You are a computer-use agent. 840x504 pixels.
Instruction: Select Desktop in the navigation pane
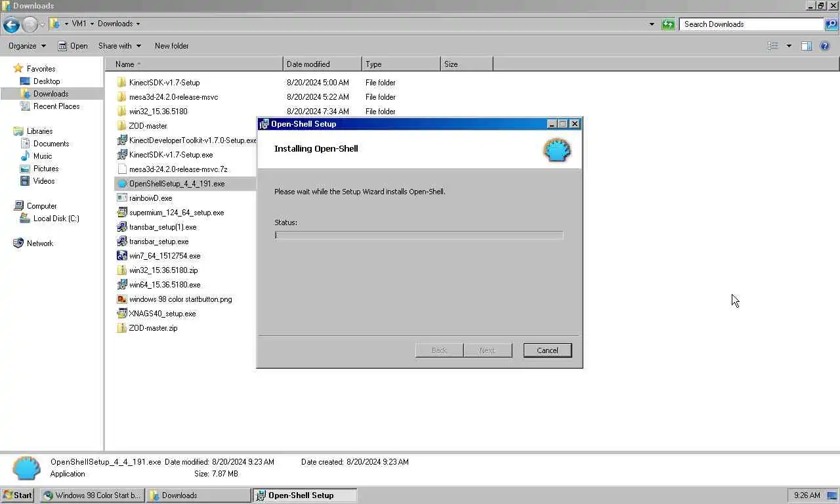(x=47, y=81)
